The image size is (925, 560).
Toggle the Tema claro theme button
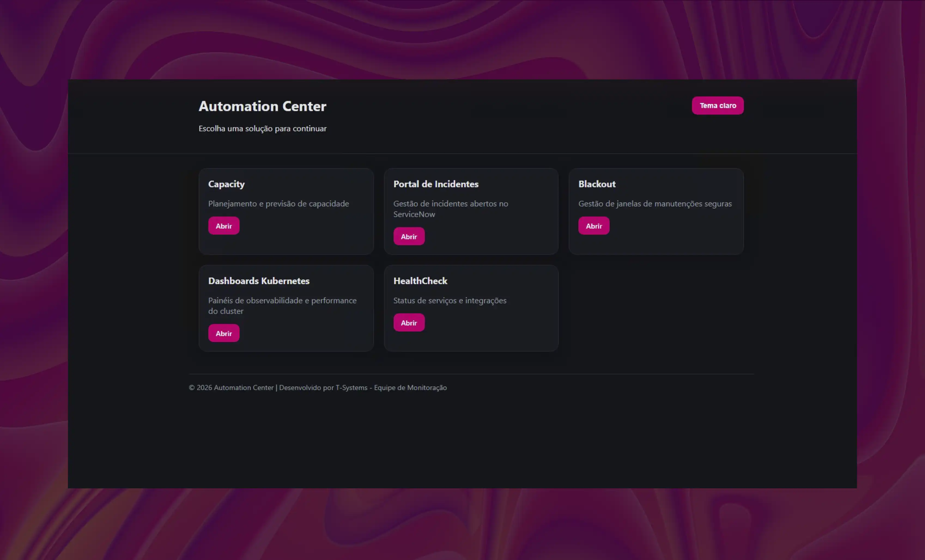click(717, 105)
